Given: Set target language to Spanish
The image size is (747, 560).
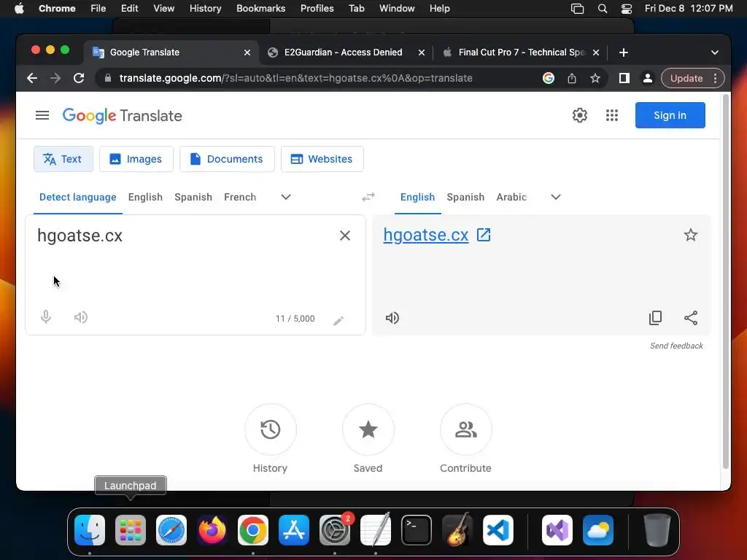Looking at the screenshot, I should click(465, 197).
